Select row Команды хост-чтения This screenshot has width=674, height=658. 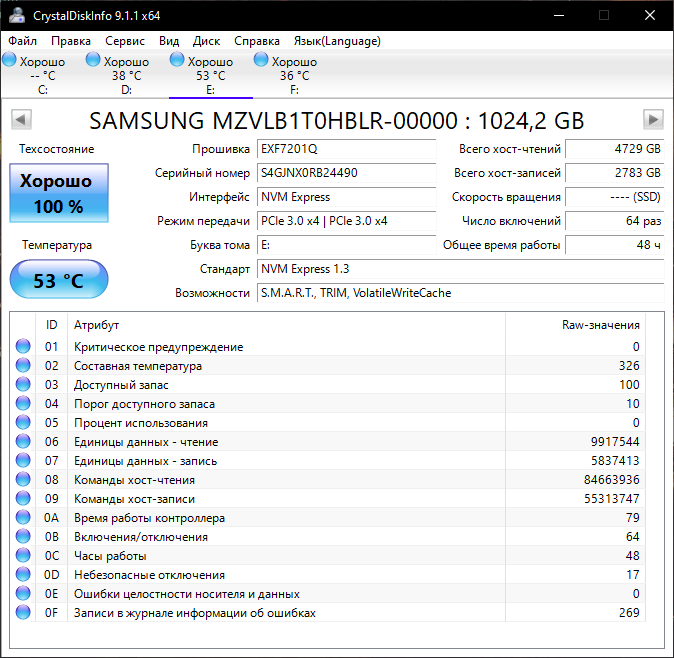328,479
